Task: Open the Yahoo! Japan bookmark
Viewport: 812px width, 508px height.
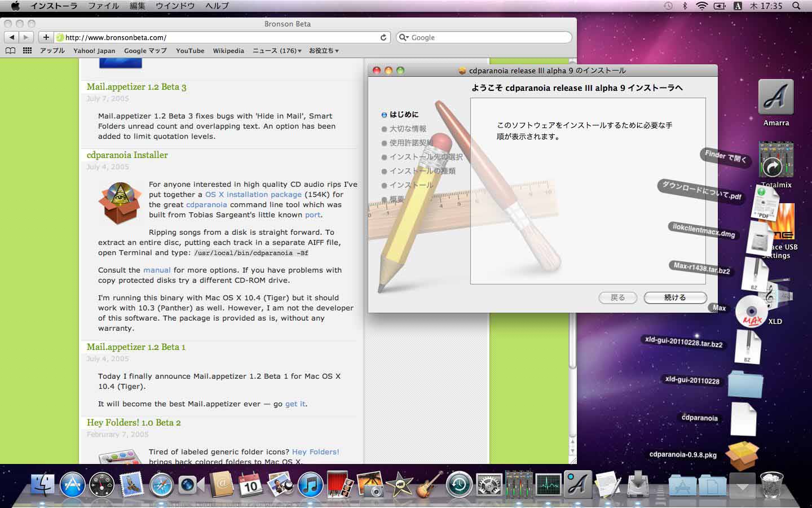Action: (94, 50)
